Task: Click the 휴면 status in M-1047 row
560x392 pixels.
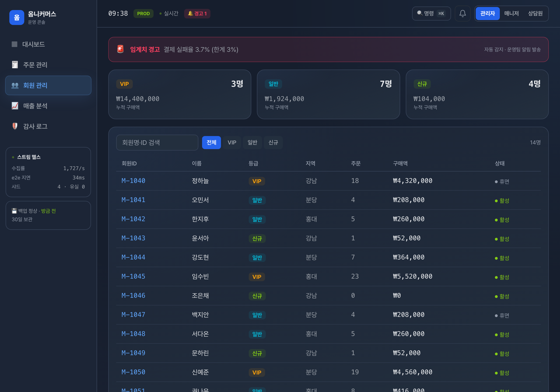Action: [502, 315]
